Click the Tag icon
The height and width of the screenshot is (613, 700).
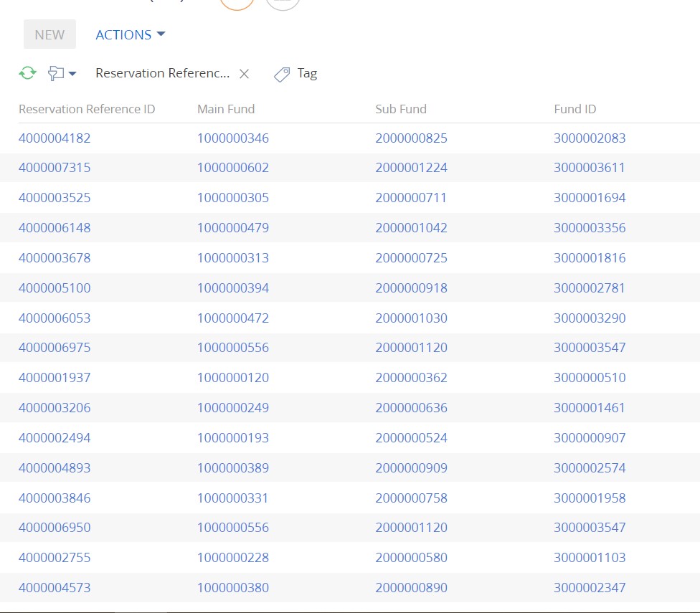point(280,74)
